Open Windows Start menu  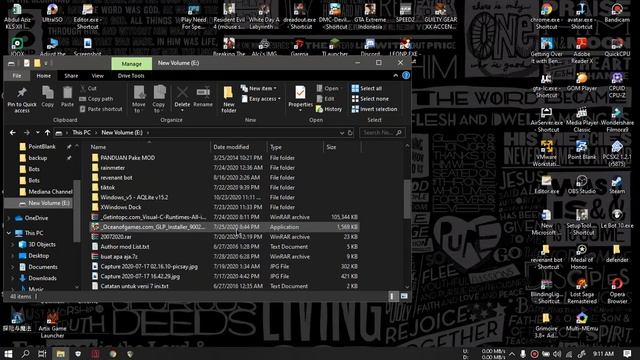(8, 354)
